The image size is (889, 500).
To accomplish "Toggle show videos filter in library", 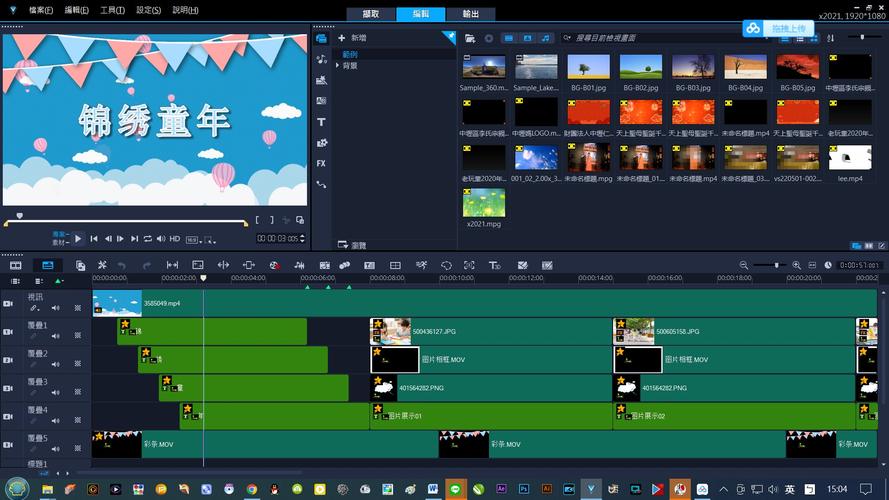I will (x=509, y=38).
